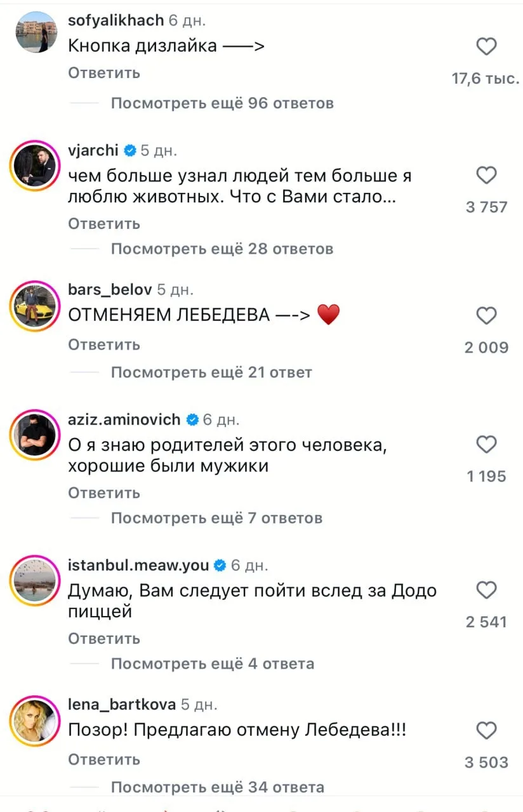Tap bars_belov's profile avatar

pos(36,304)
